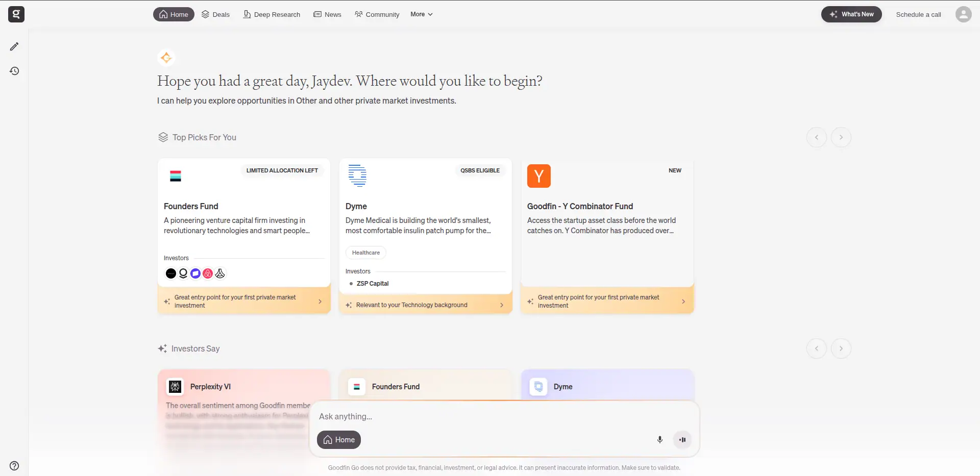Click the Dyme logo in Top Picks

[357, 176]
